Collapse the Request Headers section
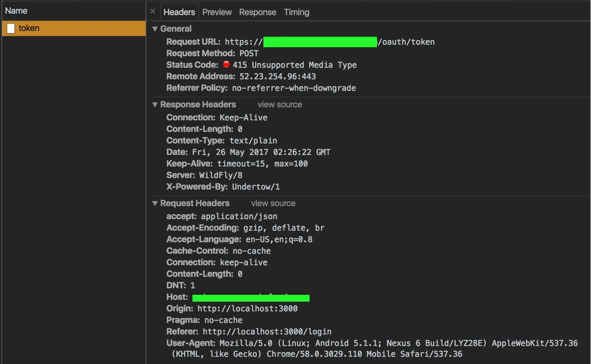This screenshot has width=591, height=364. (x=155, y=203)
